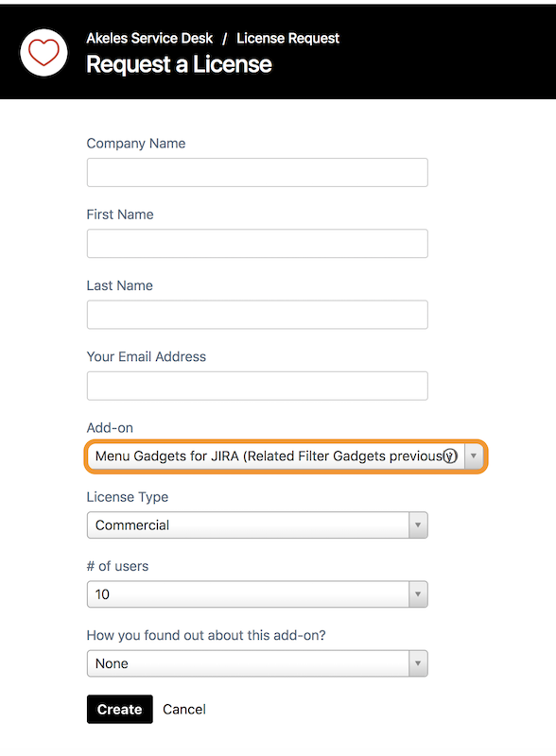Image resolution: width=556 pixels, height=756 pixels.
Task: Click the users count dropdown arrow
Action: click(418, 594)
